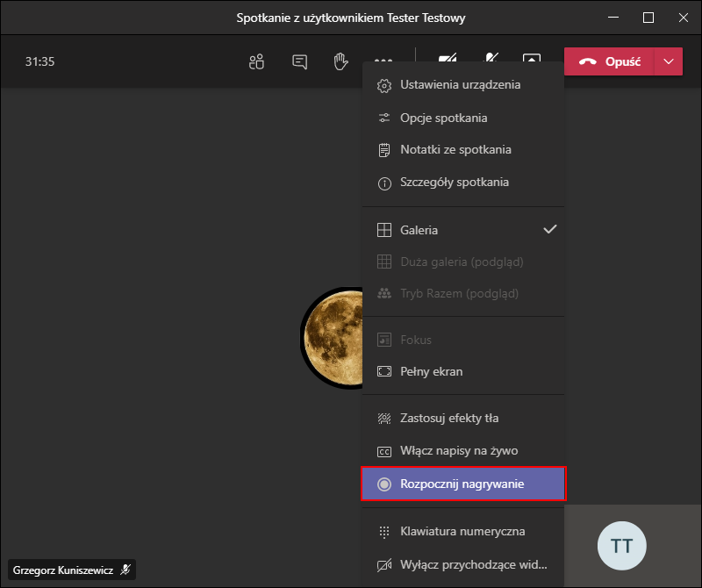Raise your hand in the meeting
This screenshot has height=588, width=702.
coord(340,61)
